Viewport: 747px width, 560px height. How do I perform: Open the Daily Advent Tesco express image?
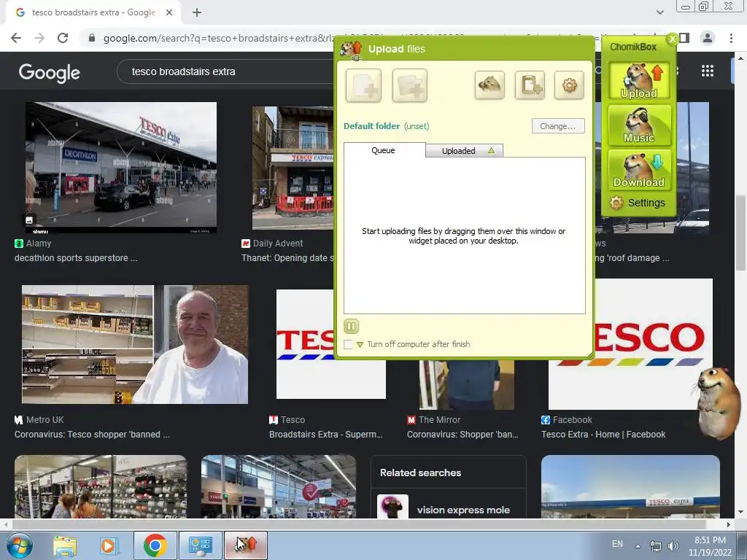point(293,168)
